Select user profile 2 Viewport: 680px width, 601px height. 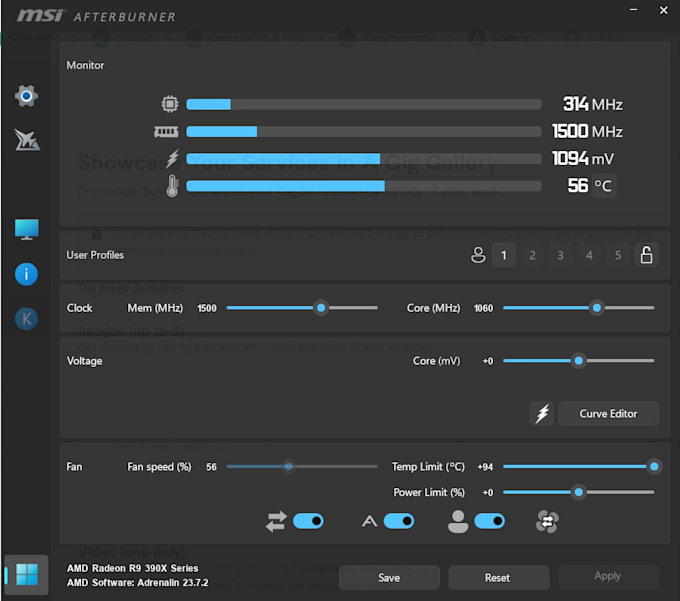(x=532, y=255)
